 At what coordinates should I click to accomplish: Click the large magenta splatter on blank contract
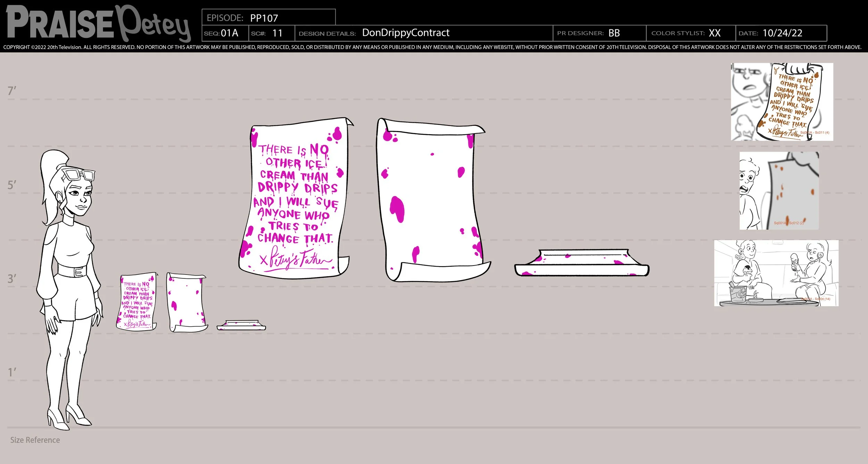[x=397, y=209]
